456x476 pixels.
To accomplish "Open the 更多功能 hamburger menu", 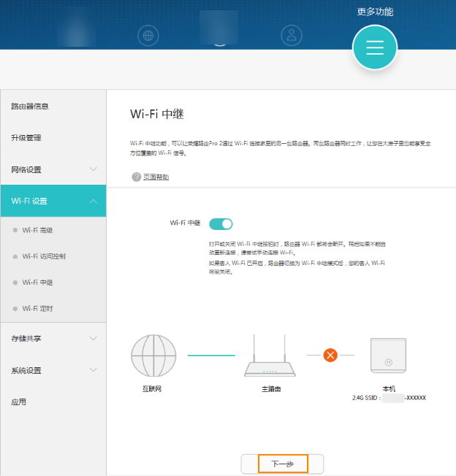I will 375,47.
